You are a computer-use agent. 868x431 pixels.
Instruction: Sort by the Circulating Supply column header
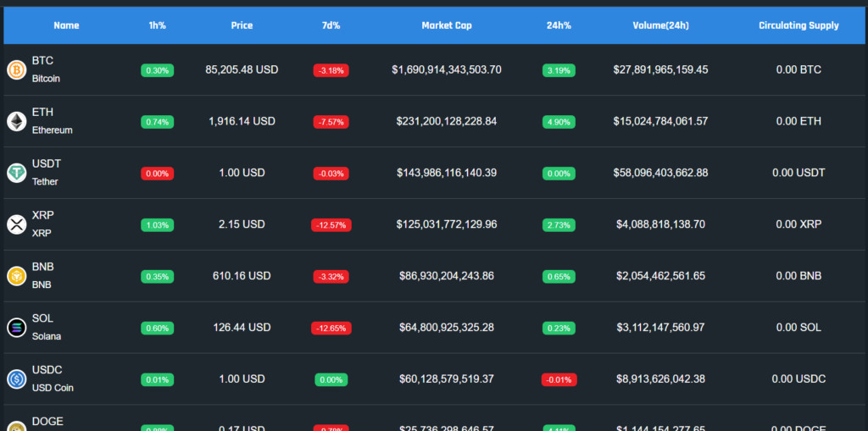[798, 25]
